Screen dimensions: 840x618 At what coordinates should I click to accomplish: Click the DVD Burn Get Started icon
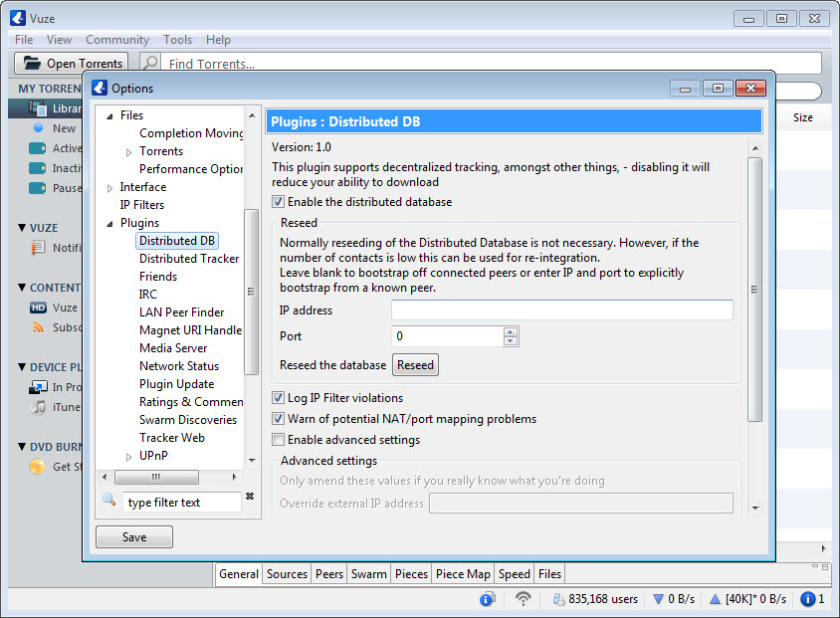point(38,467)
